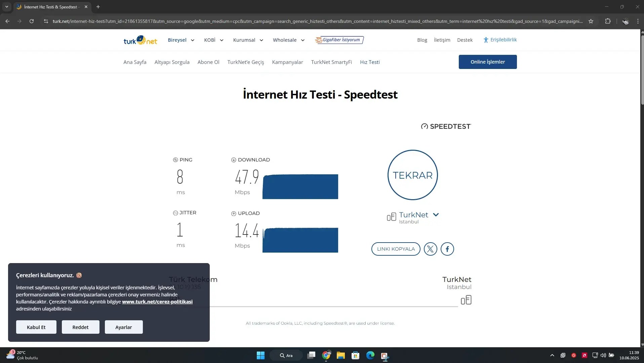Open the İletişim link
Viewport: 644px width, 363px height.
point(442,40)
